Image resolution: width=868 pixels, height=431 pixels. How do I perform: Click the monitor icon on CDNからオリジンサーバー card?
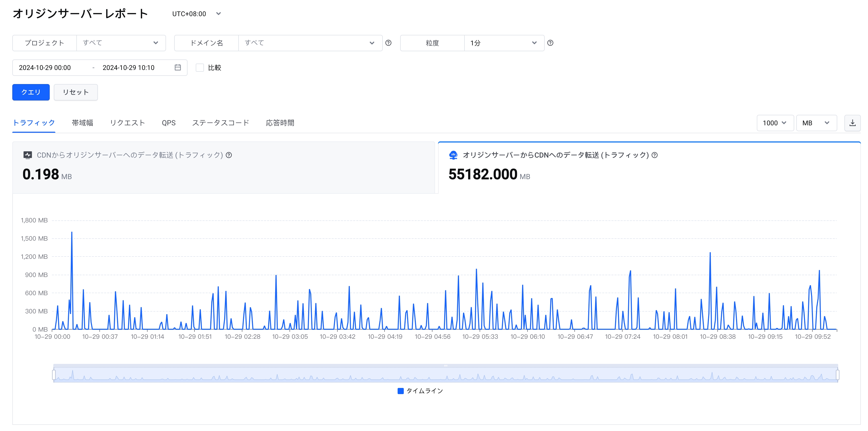point(28,155)
